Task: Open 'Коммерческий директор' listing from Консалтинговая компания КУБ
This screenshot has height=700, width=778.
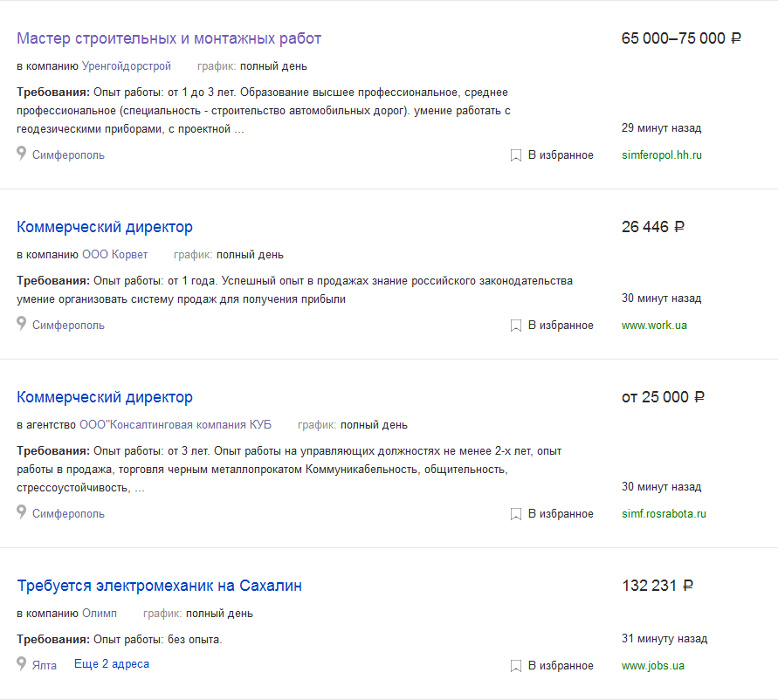Action: coord(105,397)
